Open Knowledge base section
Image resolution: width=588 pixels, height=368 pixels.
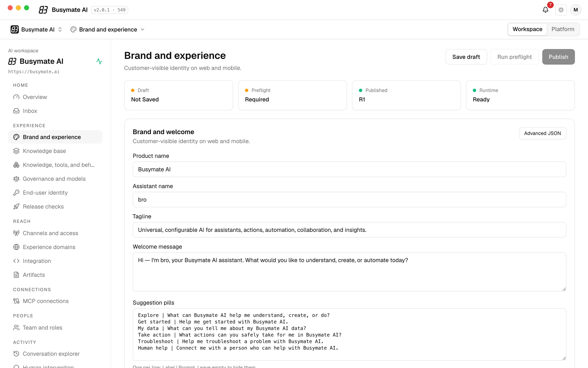55,151
